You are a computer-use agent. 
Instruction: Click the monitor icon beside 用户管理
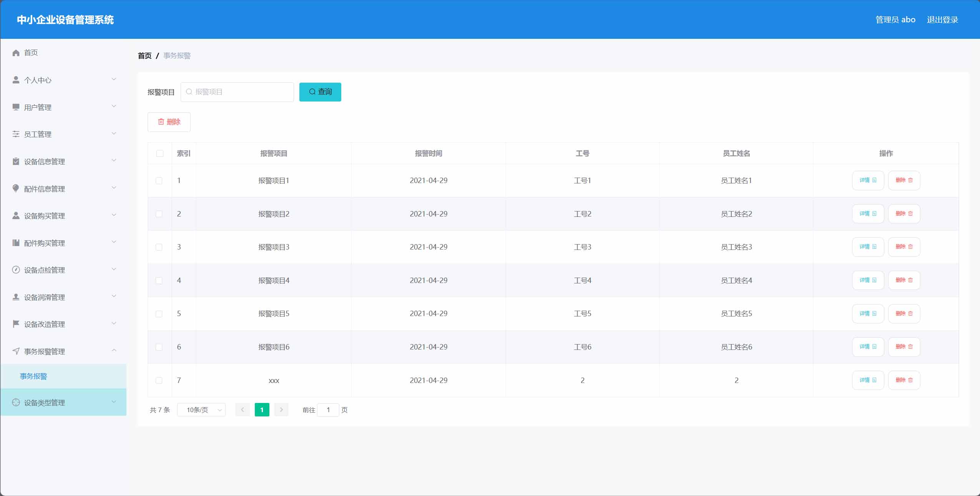pos(16,107)
